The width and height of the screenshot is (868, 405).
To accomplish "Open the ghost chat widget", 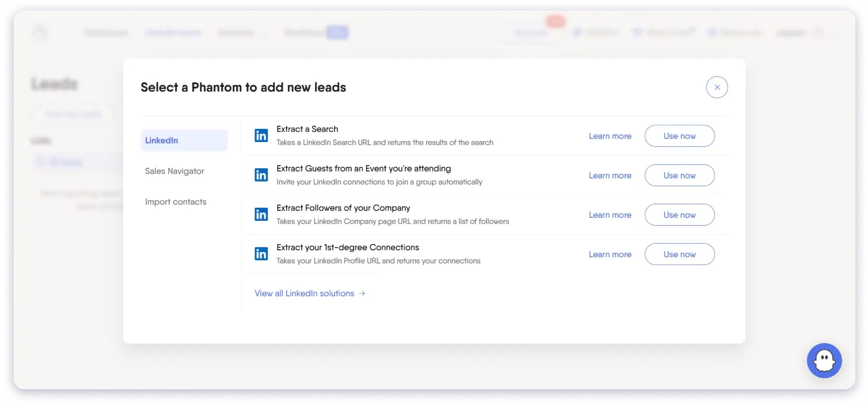I will 824,361.
